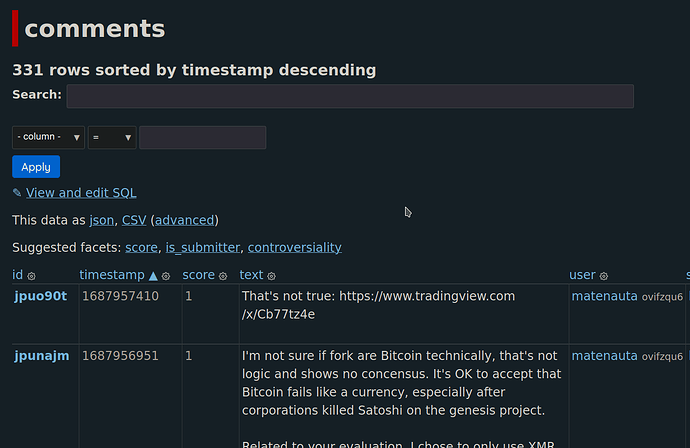
Task: Export this data as json
Action: click(101, 220)
